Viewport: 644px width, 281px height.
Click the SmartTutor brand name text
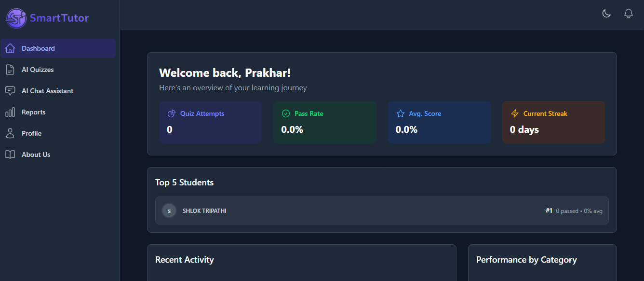pyautogui.click(x=59, y=18)
